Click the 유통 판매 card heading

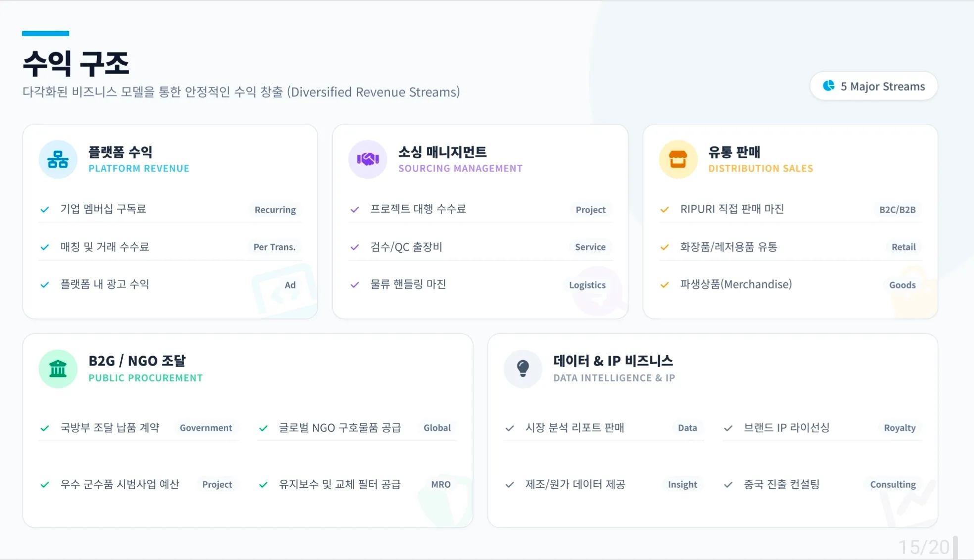coord(734,152)
